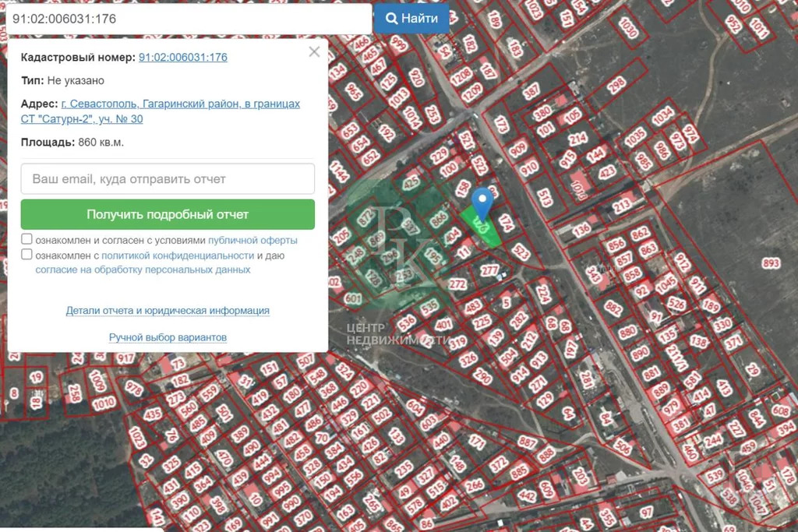Tick the политикой конфиденциальности checkbox
This screenshot has width=798, height=532.
[27, 254]
